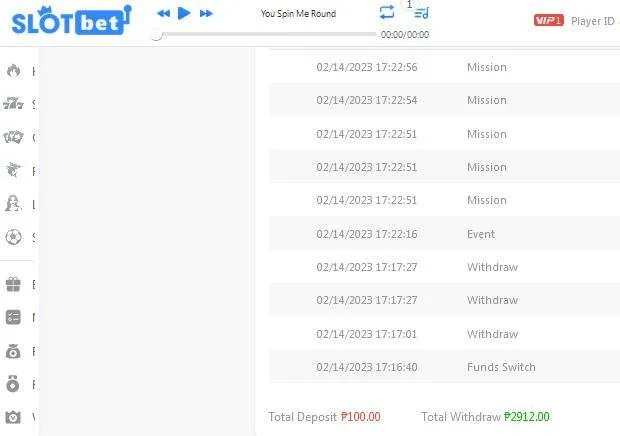Select the Event record at 17:22:16
Viewport: 620px width, 436px height.
click(444, 234)
